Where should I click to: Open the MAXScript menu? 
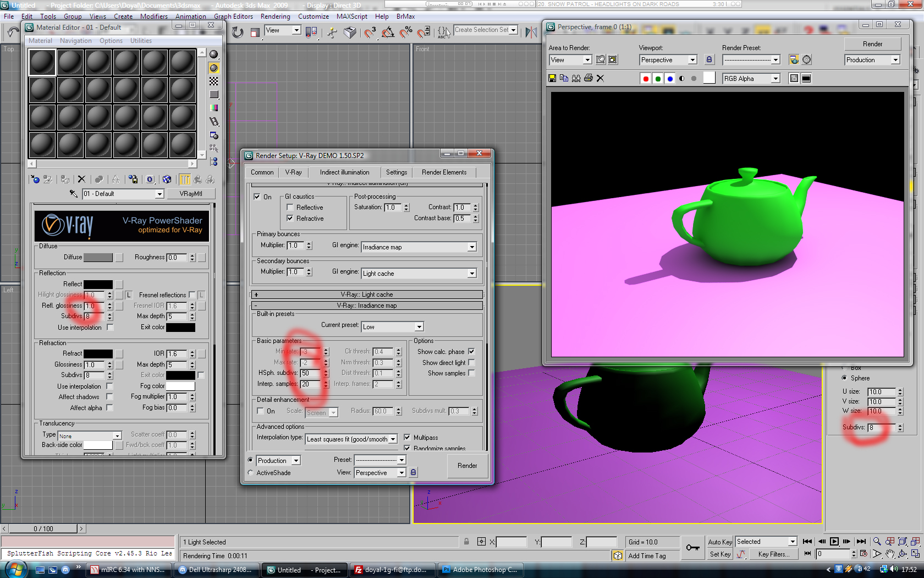click(351, 17)
